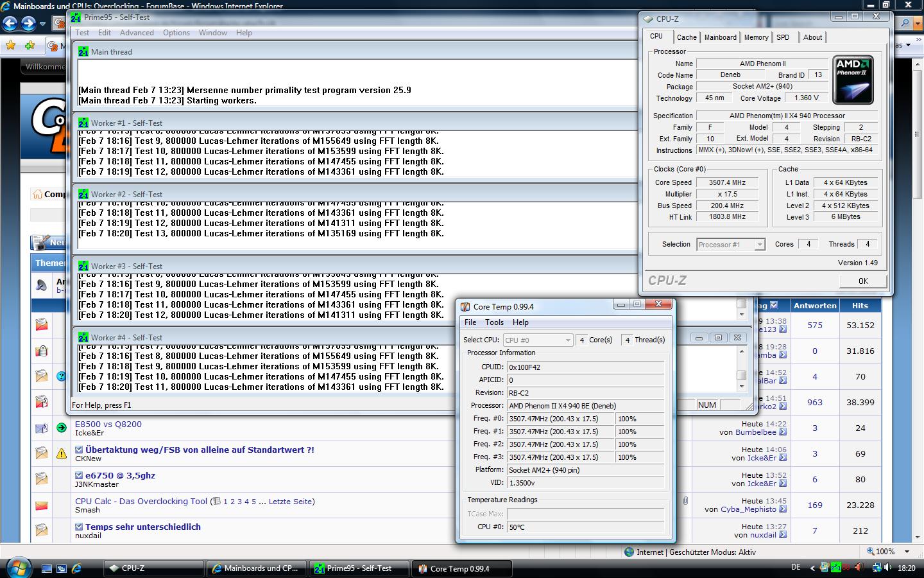Open Core Temp Tools menu
This screenshot has height=578, width=924.
[494, 322]
